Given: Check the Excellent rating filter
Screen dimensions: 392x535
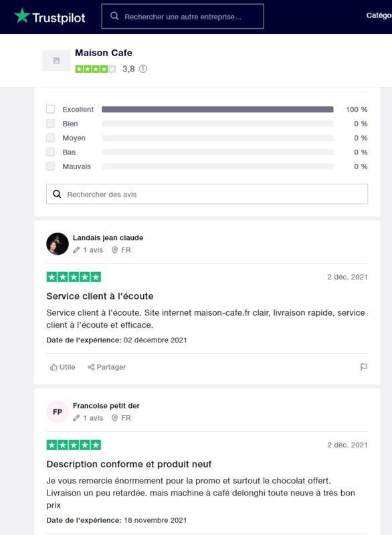Looking at the screenshot, I should pyautogui.click(x=50, y=109).
